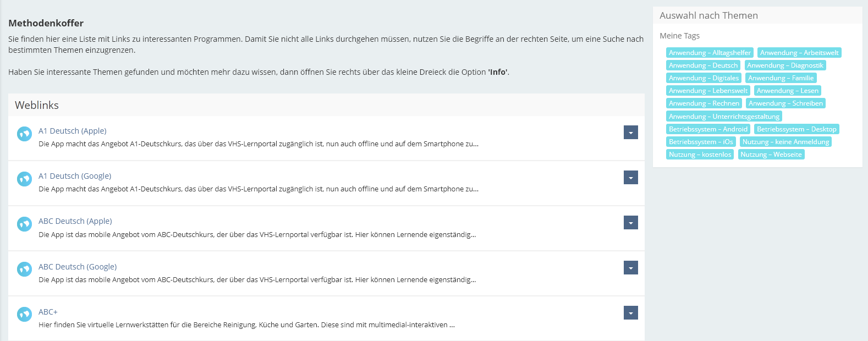The height and width of the screenshot is (341, 868).
Task: Open the options dropdown for ABC Deutsch (Google)
Action: click(x=630, y=268)
